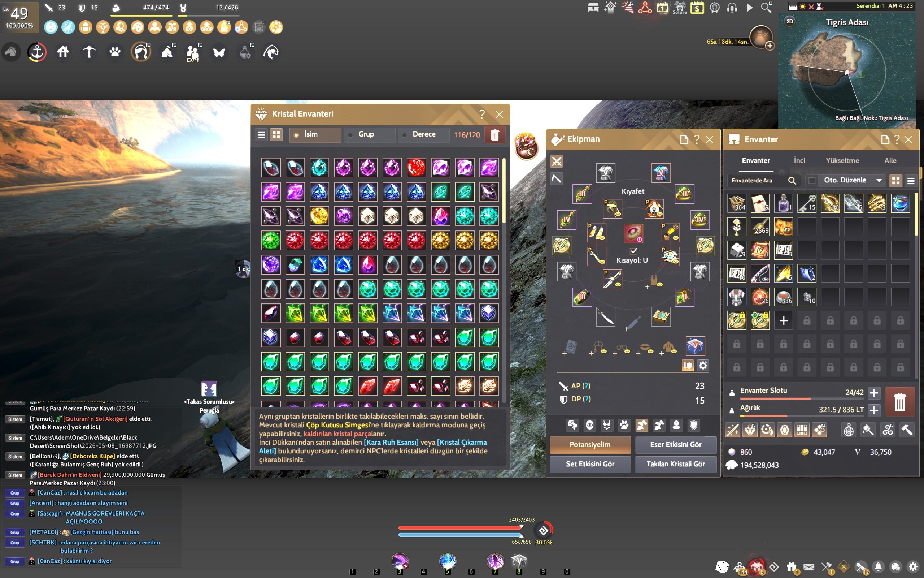Select the Grup sort radio button

(350, 135)
